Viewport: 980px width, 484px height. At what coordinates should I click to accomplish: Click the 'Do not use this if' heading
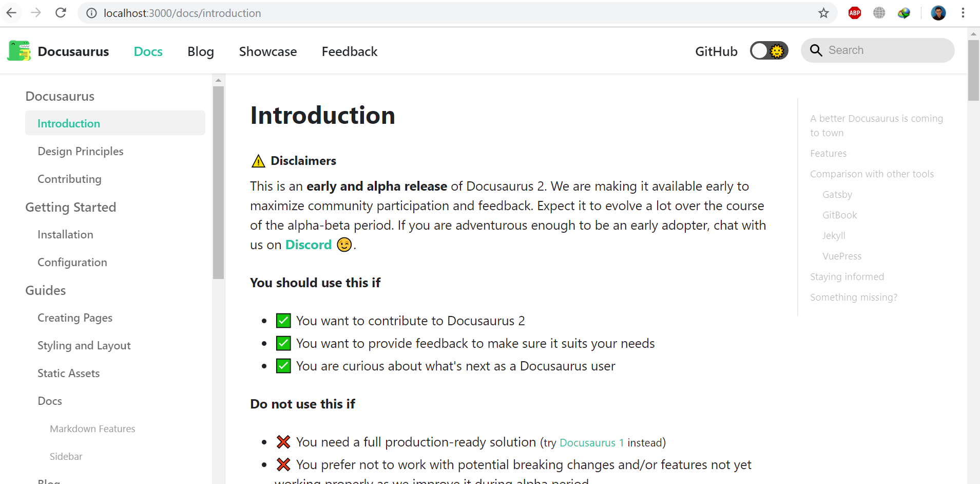coord(302,404)
